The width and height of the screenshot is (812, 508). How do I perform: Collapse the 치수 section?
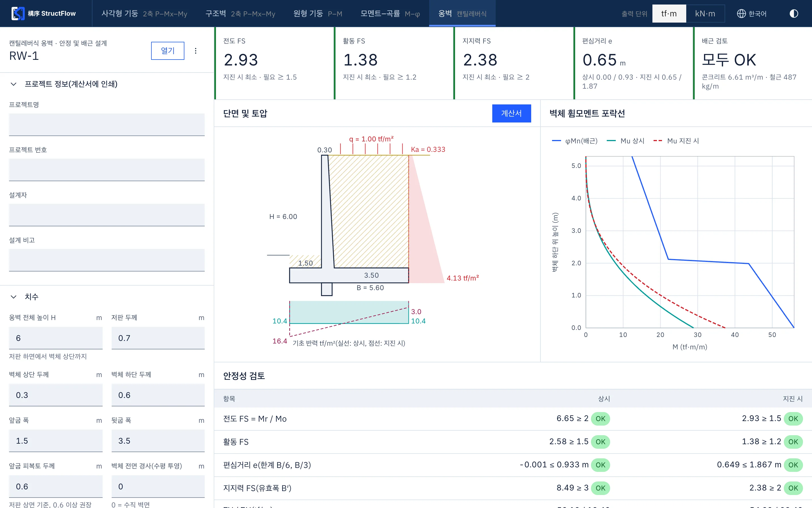coord(14,297)
